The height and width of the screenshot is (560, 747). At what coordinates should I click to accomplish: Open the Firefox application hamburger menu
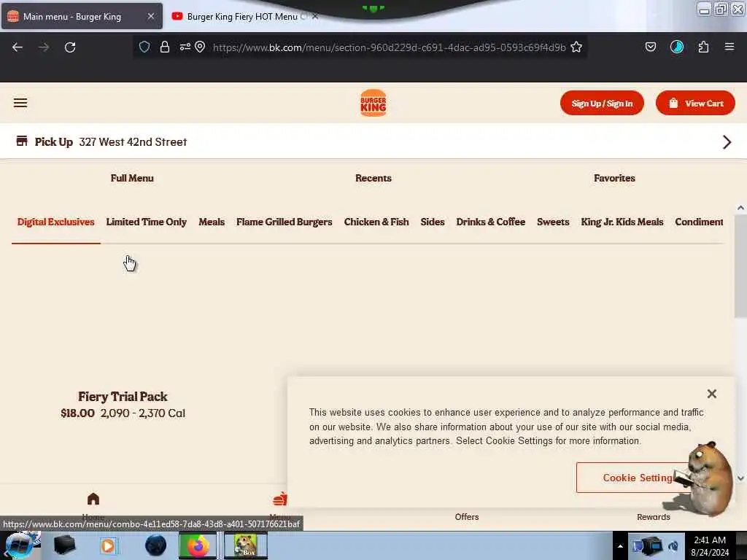(729, 47)
